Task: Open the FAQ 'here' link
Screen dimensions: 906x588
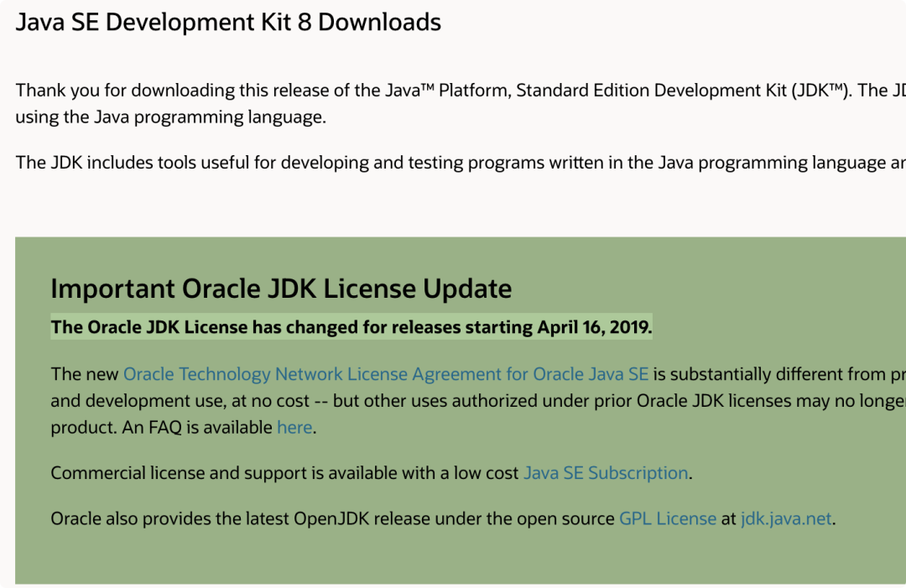Action: tap(294, 428)
